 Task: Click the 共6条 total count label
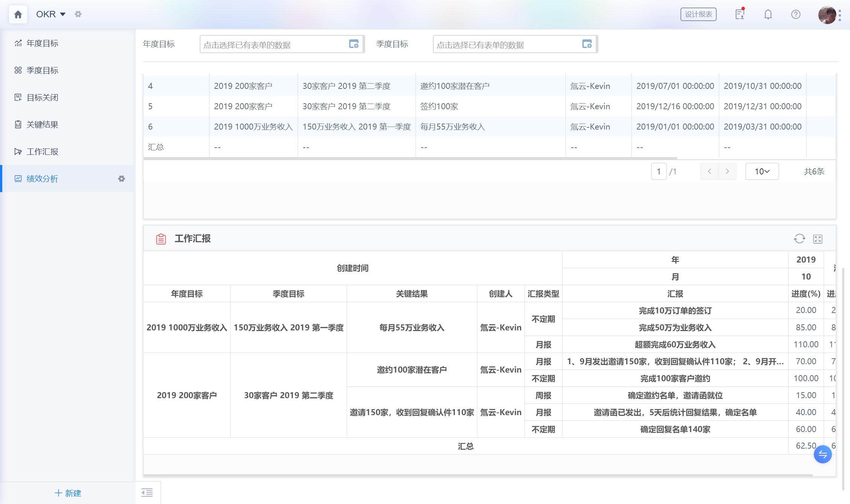point(814,171)
